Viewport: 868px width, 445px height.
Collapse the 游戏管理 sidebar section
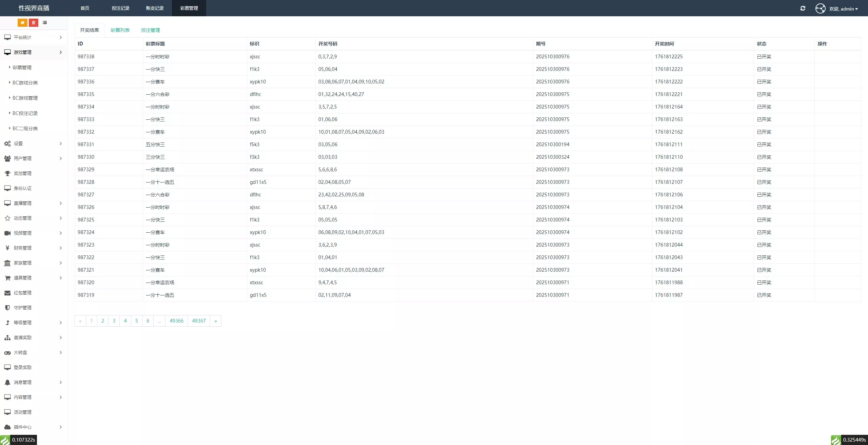(x=60, y=52)
